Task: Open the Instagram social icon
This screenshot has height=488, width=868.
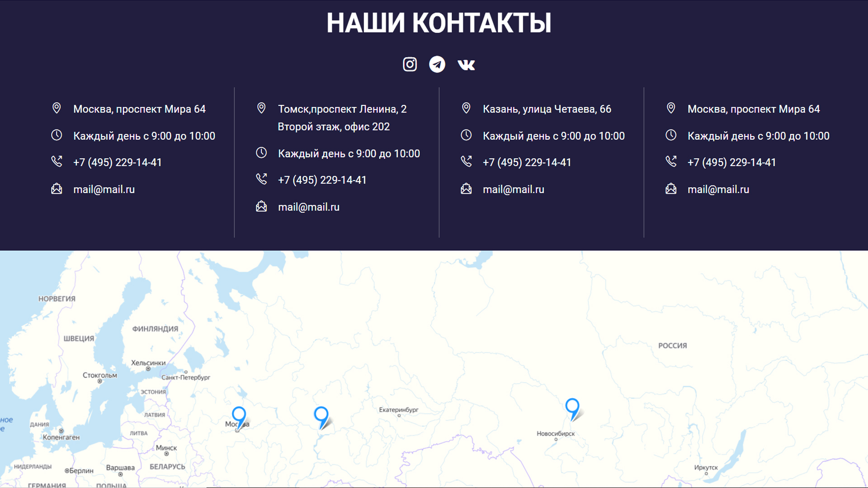Action: (x=410, y=64)
